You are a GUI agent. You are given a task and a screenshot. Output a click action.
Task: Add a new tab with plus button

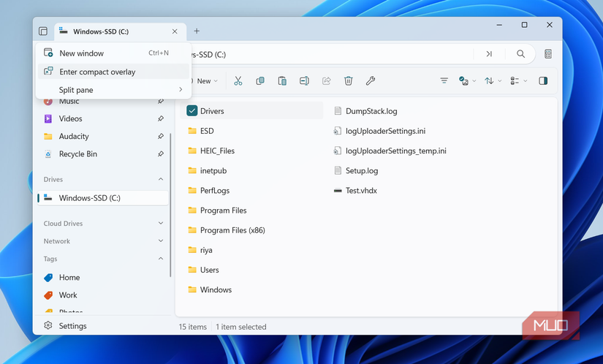197,31
